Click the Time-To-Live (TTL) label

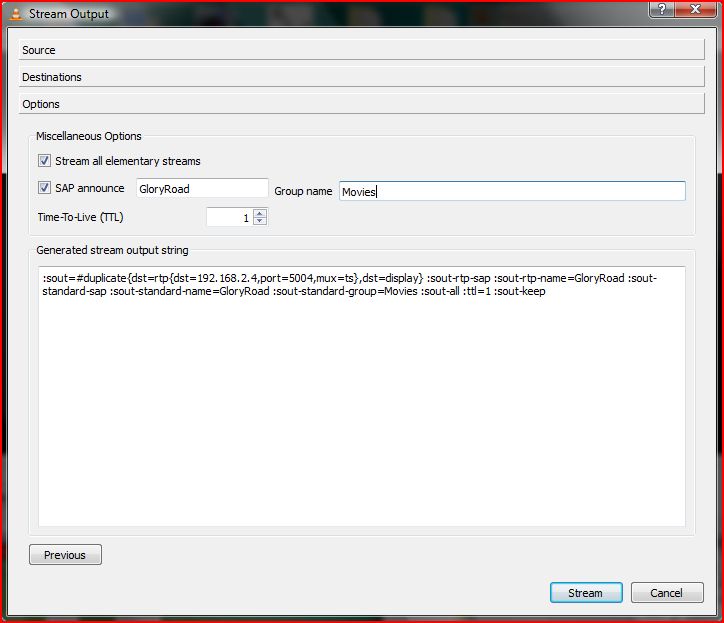[80, 217]
